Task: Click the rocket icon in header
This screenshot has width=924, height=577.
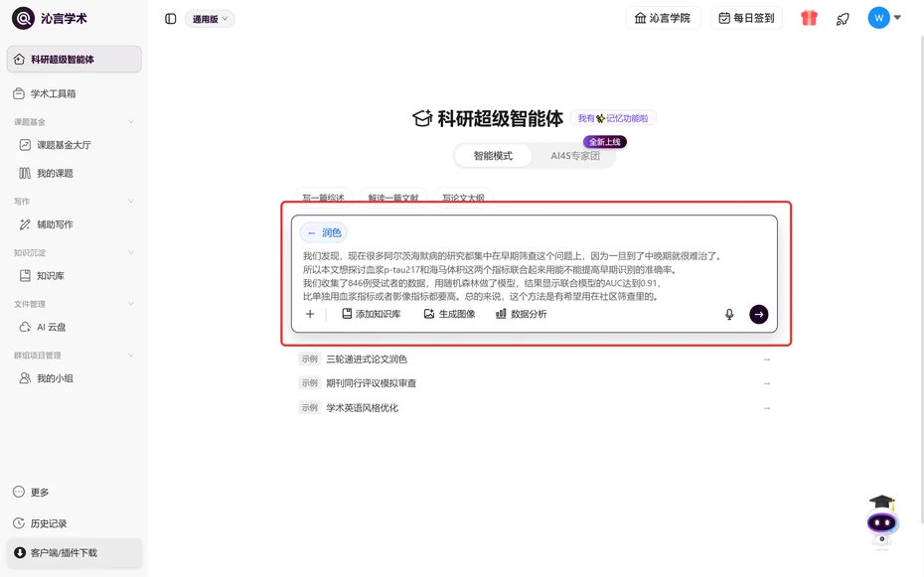Action: (843, 19)
